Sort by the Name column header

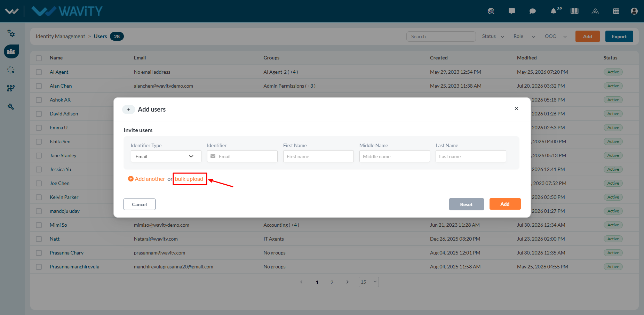click(56, 58)
